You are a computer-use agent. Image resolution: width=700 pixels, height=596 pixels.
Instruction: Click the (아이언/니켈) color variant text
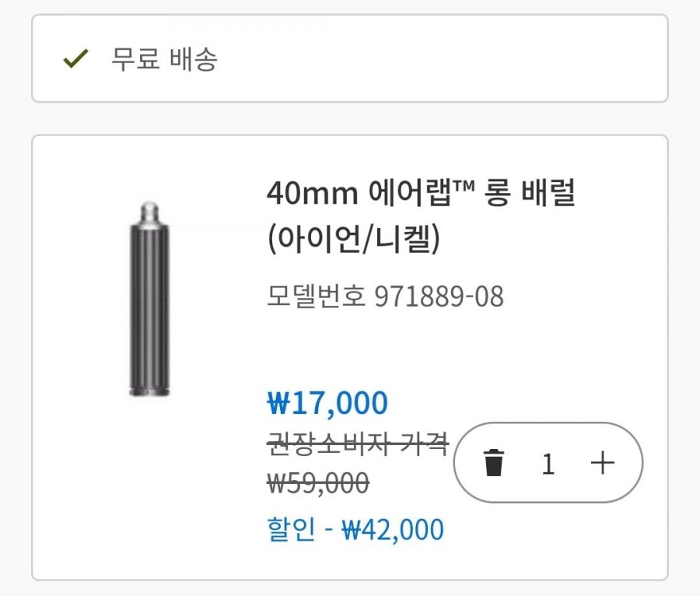click(354, 240)
